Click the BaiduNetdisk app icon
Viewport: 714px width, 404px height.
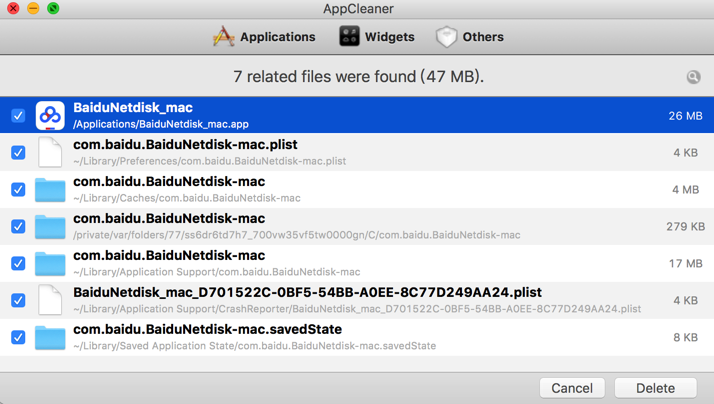click(x=50, y=115)
